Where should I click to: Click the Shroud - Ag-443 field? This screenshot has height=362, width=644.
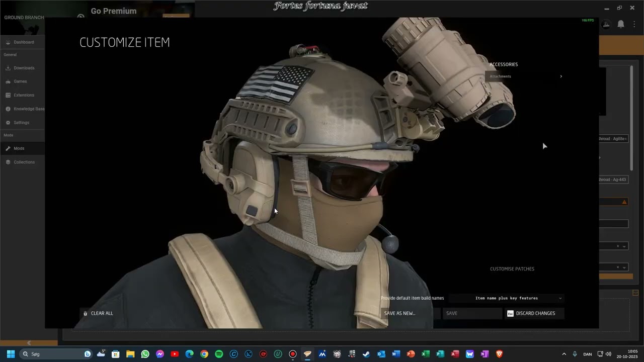click(614, 179)
